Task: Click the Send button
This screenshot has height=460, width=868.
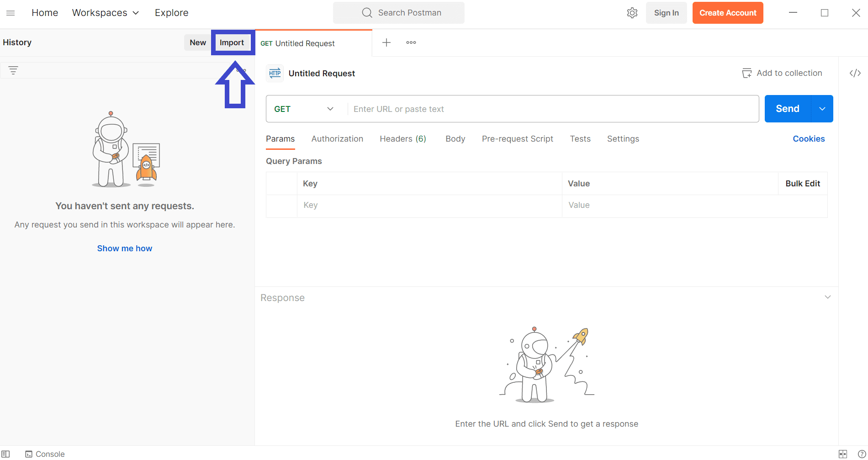Action: (788, 109)
